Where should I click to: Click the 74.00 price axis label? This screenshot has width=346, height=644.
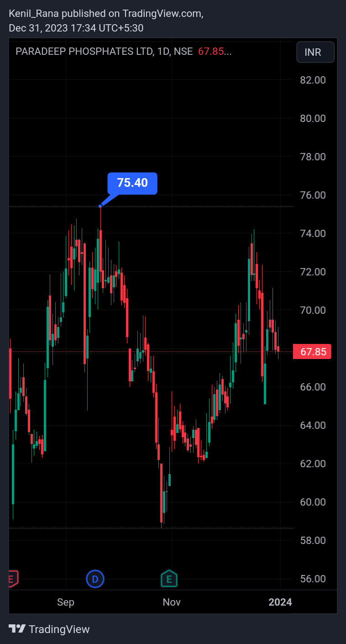tap(313, 233)
